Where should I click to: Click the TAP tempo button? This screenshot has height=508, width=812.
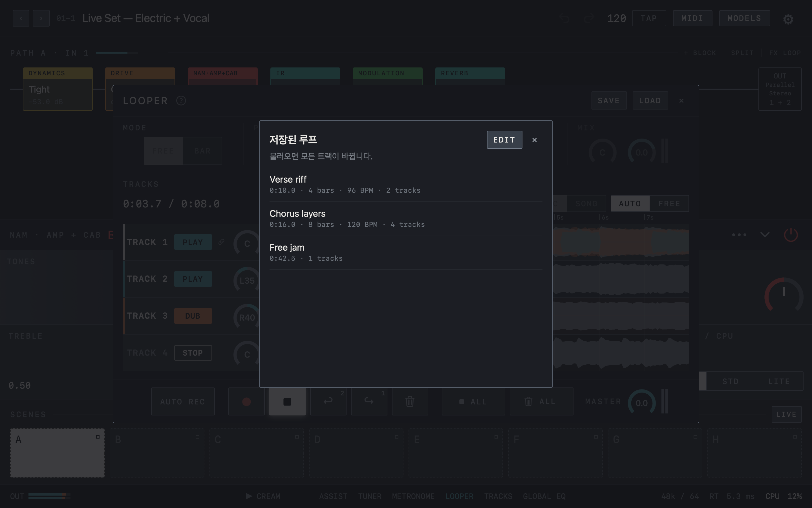pos(648,18)
